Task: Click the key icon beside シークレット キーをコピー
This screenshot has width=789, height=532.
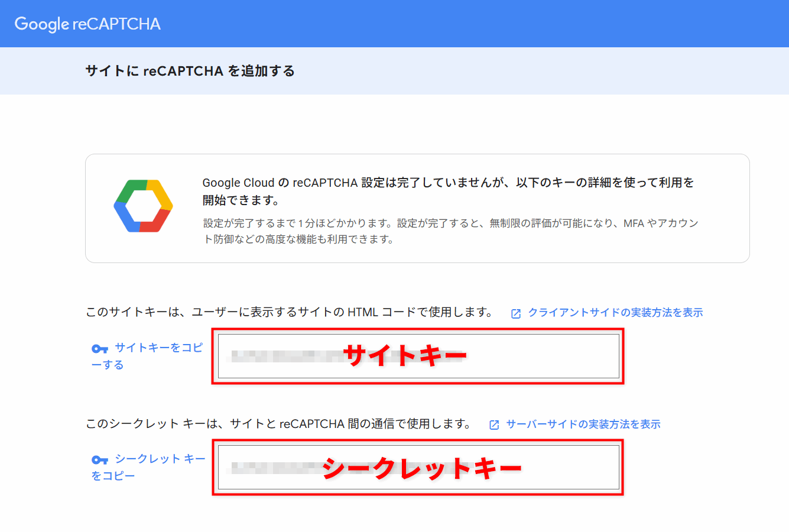Action: tap(100, 460)
